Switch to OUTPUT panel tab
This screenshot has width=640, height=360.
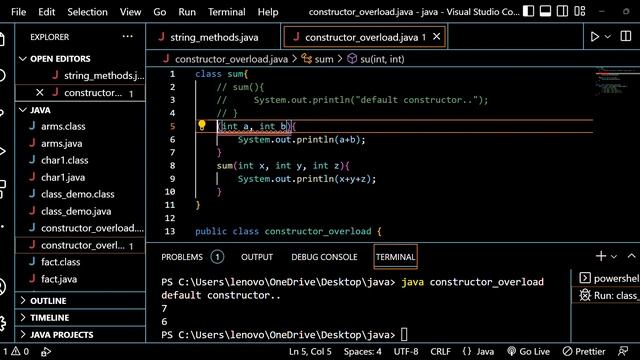point(257,257)
